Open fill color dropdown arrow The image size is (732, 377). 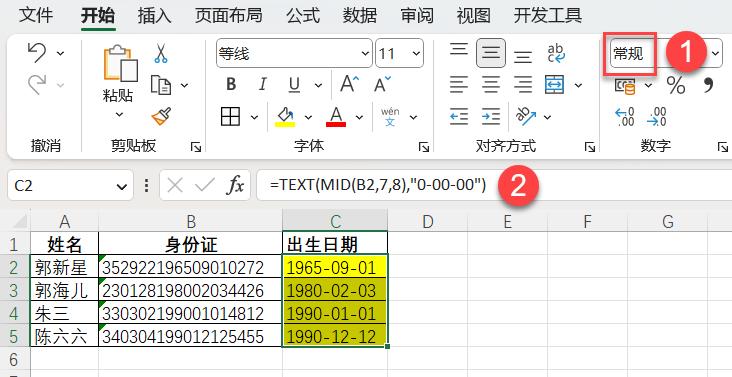(x=308, y=117)
